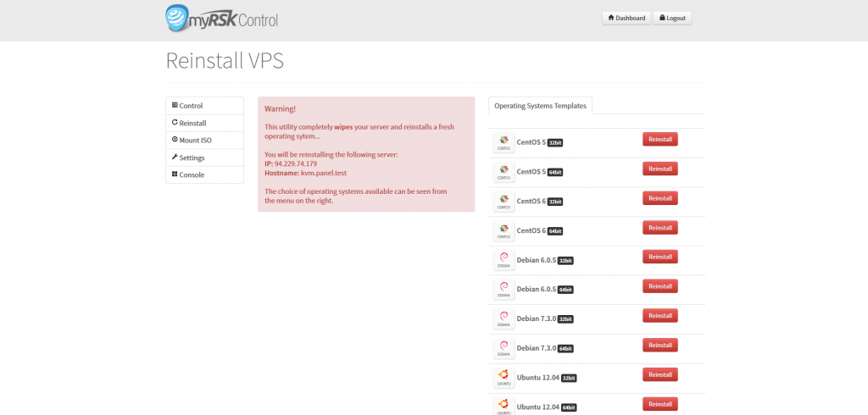Click the Ubuntu 12.04 32bit logo icon
The image size is (868, 415).
pyautogui.click(x=504, y=378)
